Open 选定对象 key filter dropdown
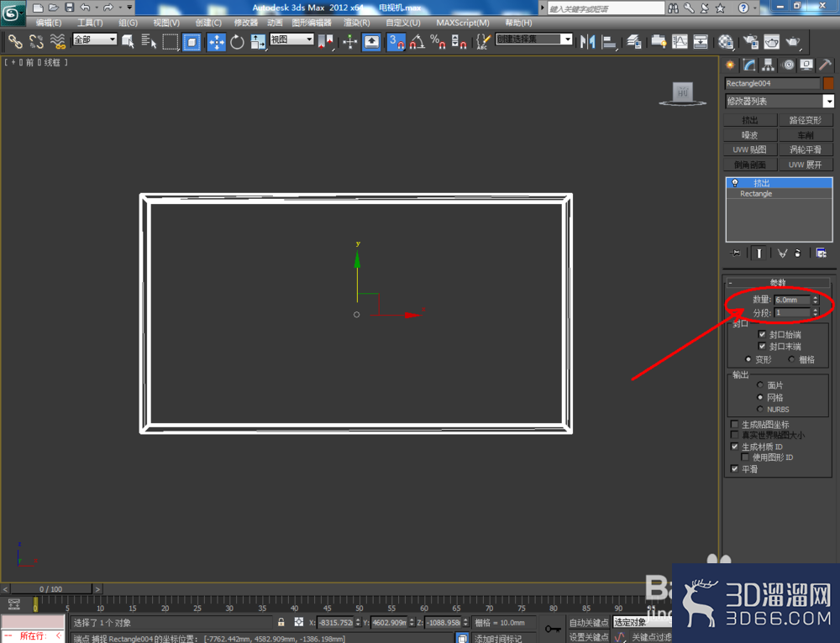Screen dimensions: 840x643 pyautogui.click(x=643, y=622)
